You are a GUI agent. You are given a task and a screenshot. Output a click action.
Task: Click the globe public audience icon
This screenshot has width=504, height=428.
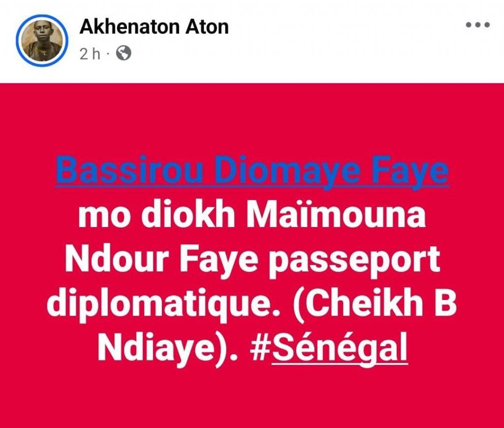(124, 53)
